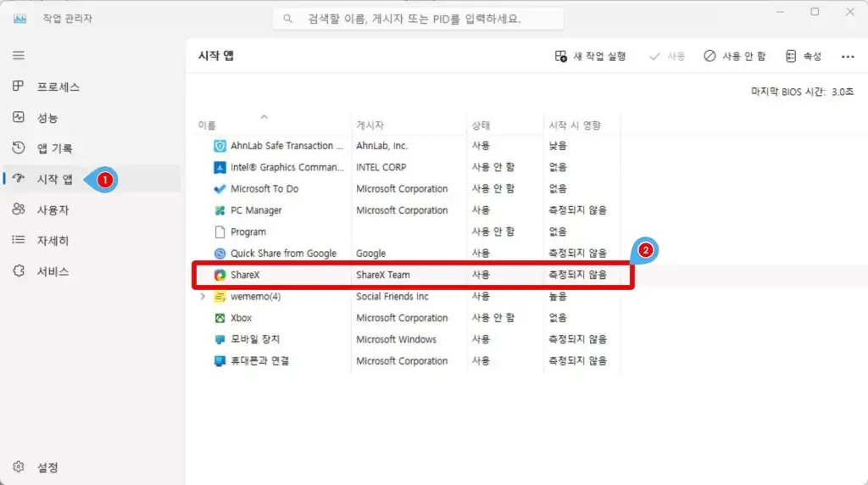Click the Microsoft Windows publisher cell
868x485 pixels.
point(397,339)
